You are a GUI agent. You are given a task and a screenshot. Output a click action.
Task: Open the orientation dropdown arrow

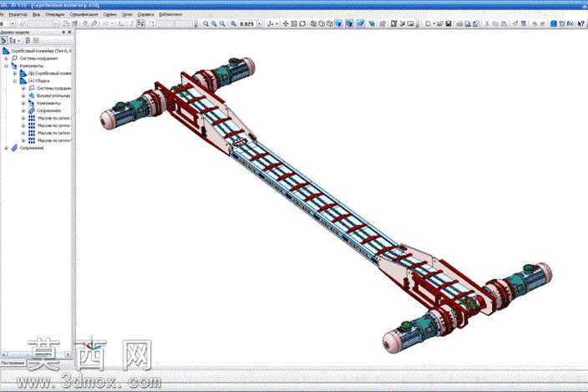[x=276, y=23]
